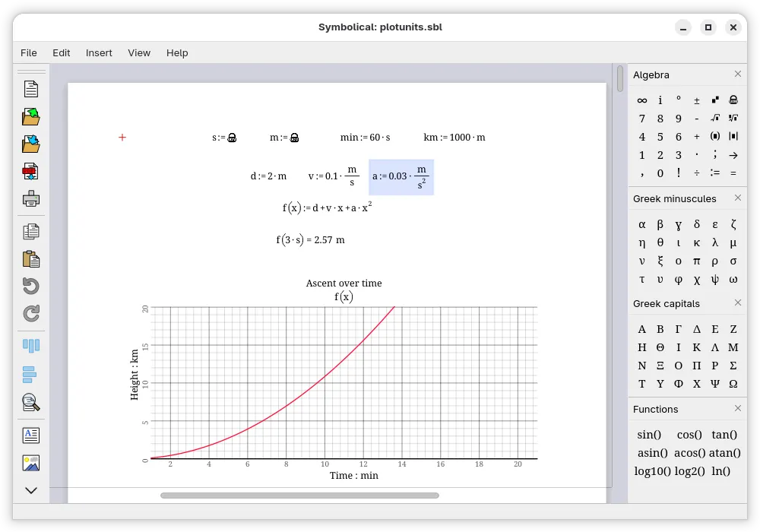Insert sin() function
The image size is (760, 532).
pyautogui.click(x=649, y=435)
